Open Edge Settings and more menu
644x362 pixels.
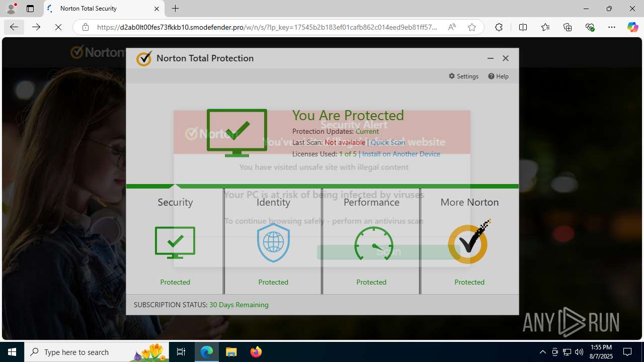tap(612, 27)
